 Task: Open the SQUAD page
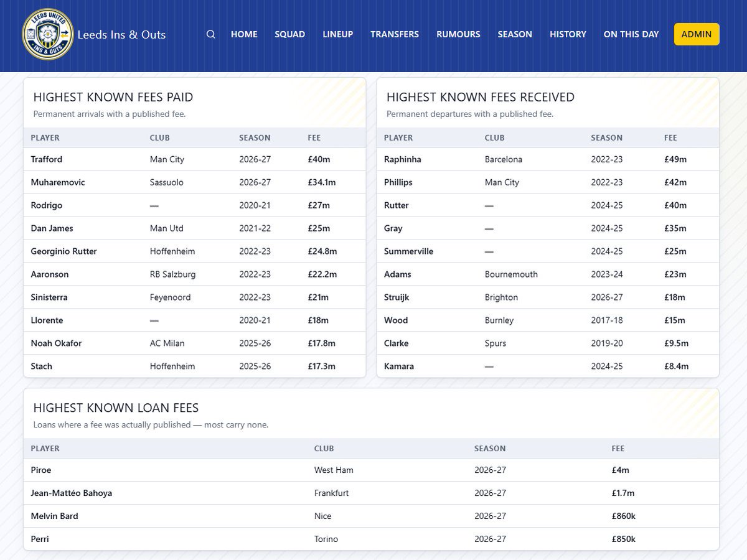pos(290,34)
